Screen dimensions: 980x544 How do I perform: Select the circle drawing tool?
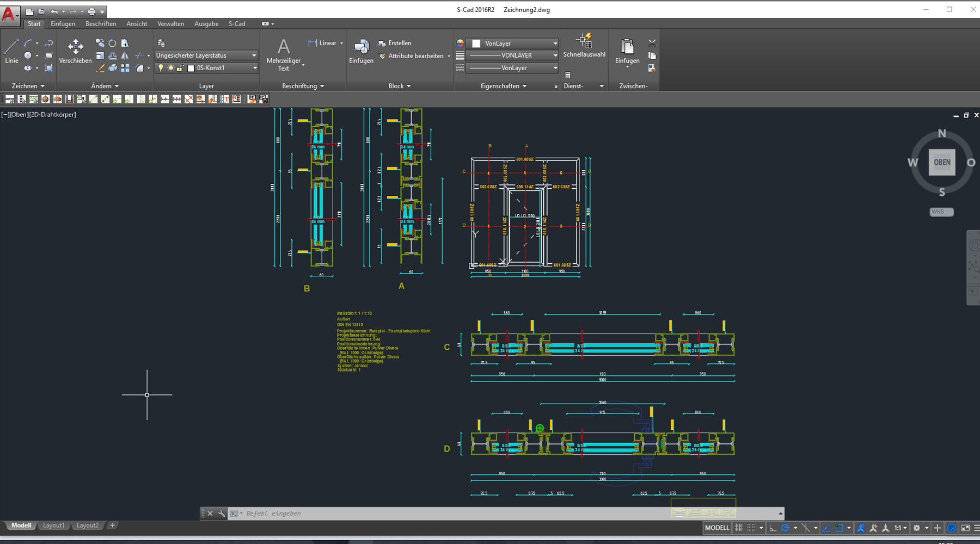click(28, 55)
